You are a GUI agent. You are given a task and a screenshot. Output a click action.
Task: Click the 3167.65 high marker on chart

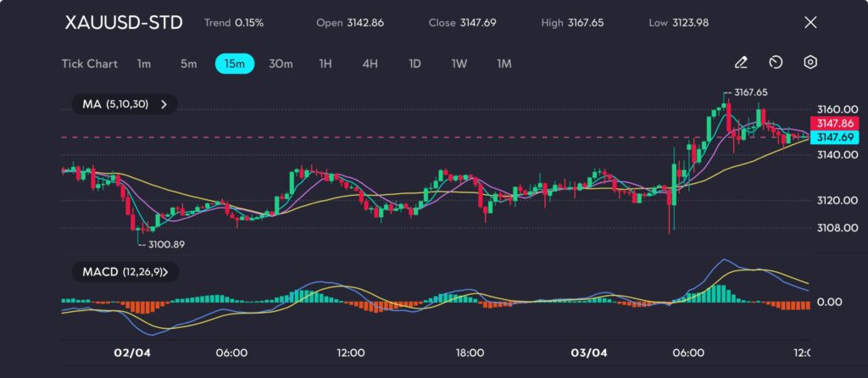click(751, 92)
